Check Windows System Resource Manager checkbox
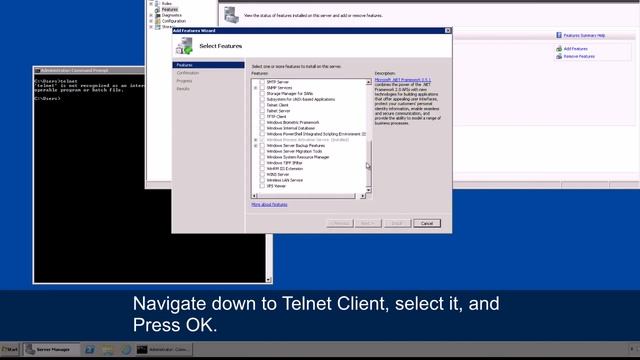The height and width of the screenshot is (360, 640). click(x=262, y=157)
